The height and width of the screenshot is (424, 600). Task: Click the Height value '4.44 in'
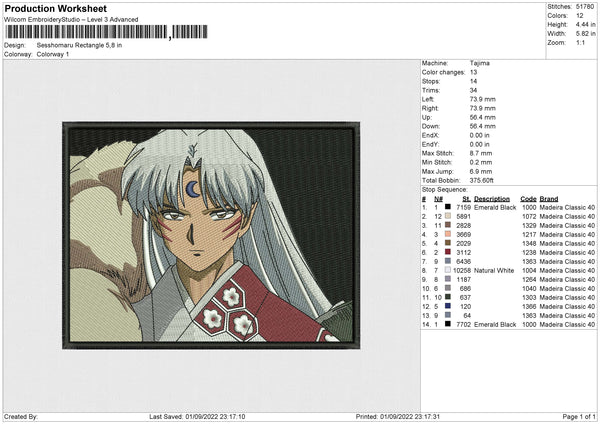click(585, 24)
